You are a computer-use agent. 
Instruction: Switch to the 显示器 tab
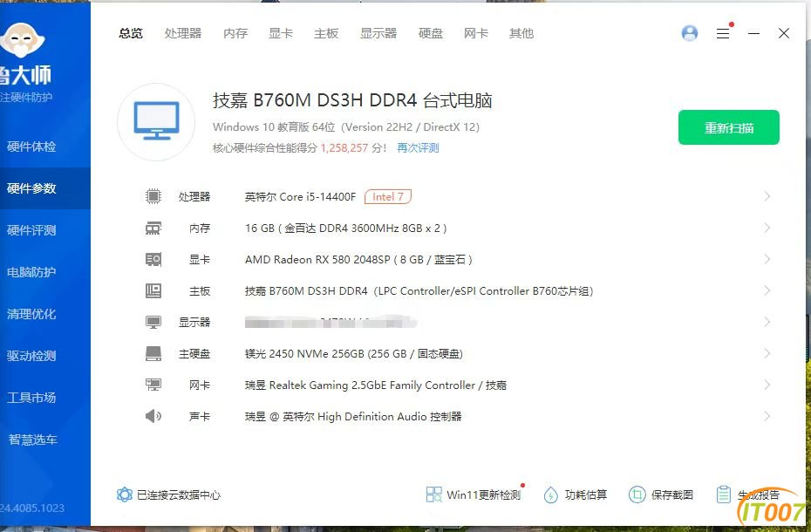(x=378, y=34)
